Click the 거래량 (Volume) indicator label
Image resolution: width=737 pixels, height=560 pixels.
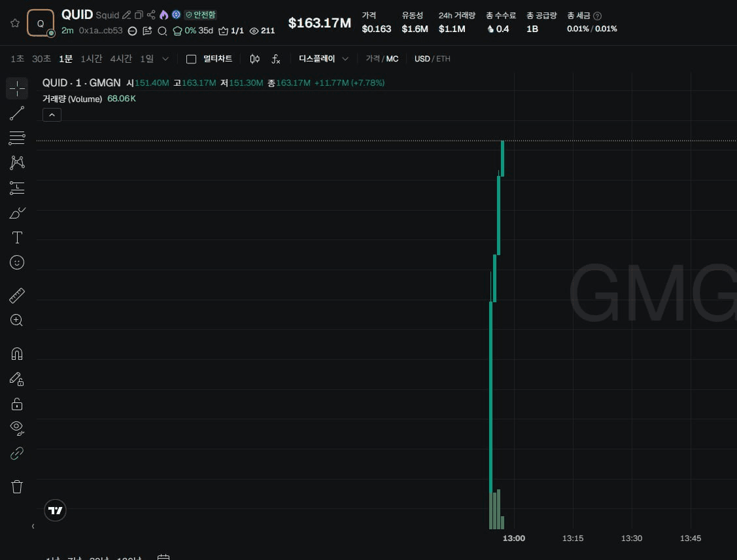pyautogui.click(x=73, y=99)
